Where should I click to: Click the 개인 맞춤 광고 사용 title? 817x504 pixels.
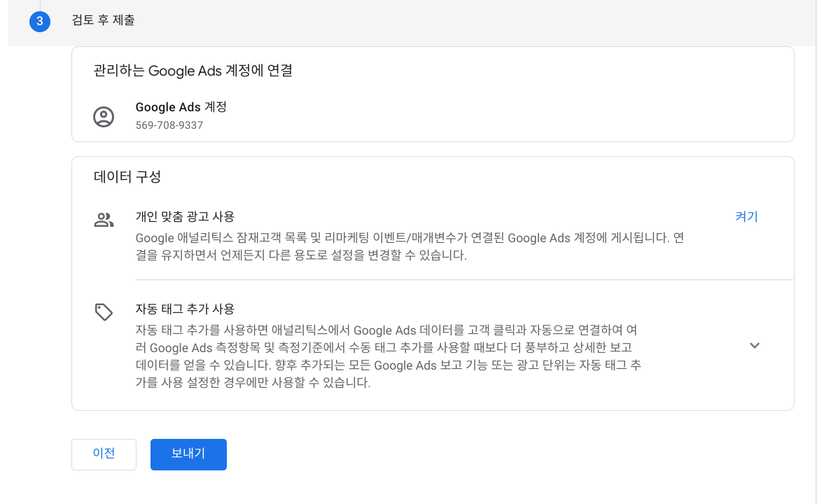pyautogui.click(x=185, y=216)
